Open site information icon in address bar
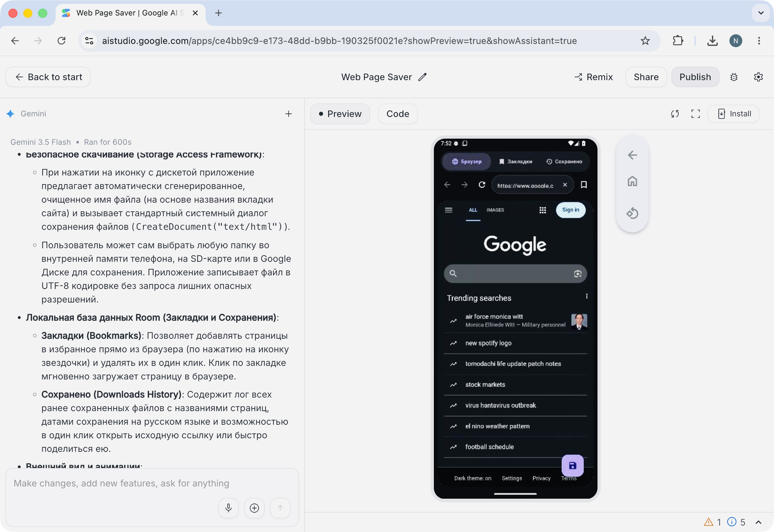The width and height of the screenshot is (774, 532). coord(89,41)
